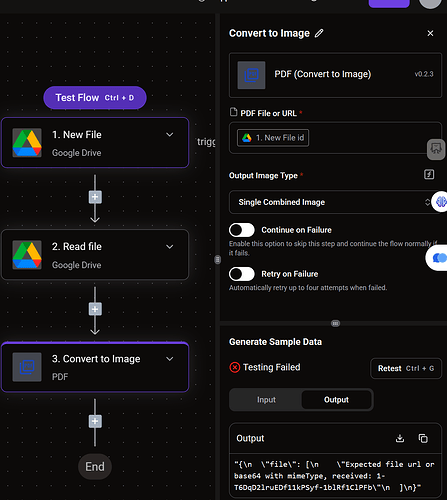Add a step after New File

[x=95, y=197]
